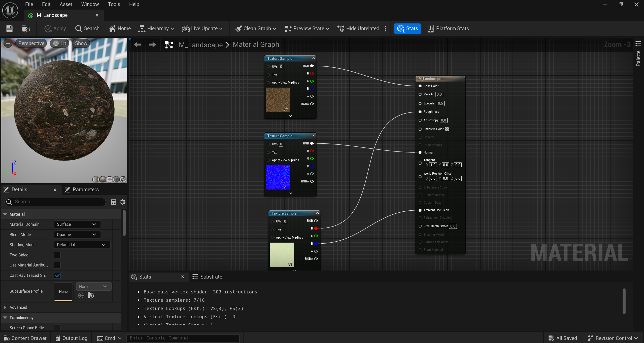Open the Live Update dropdown
The image size is (644, 343).
point(202,28)
